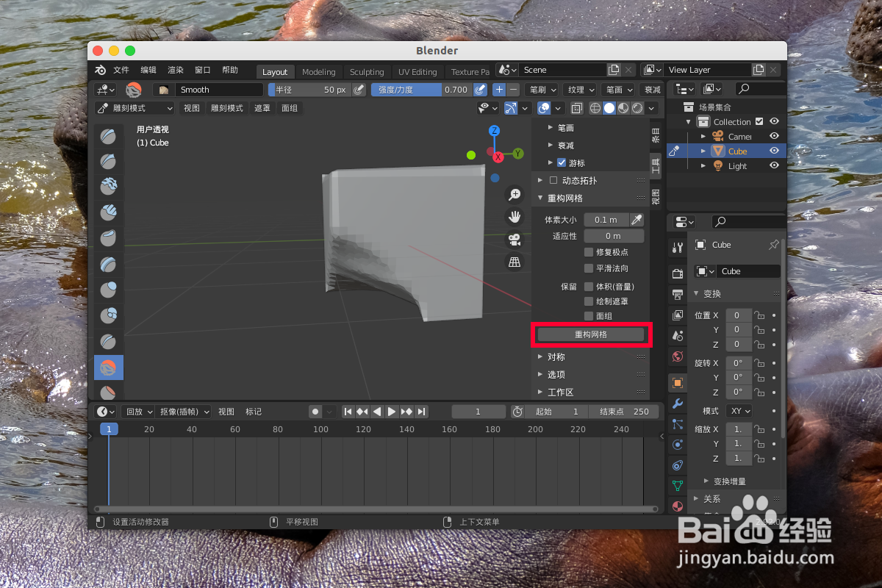Select material preview shading
Viewport: 882px width, 588px height.
623,108
